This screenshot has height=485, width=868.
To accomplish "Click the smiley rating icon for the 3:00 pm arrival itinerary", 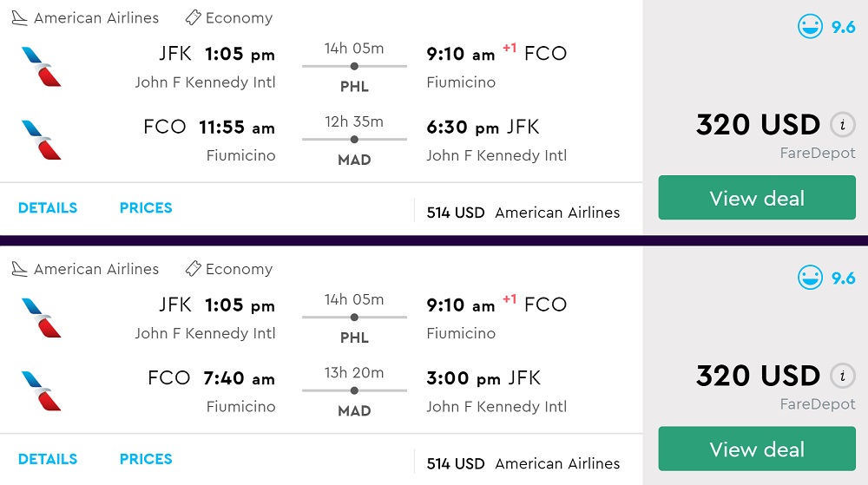I will [810, 278].
